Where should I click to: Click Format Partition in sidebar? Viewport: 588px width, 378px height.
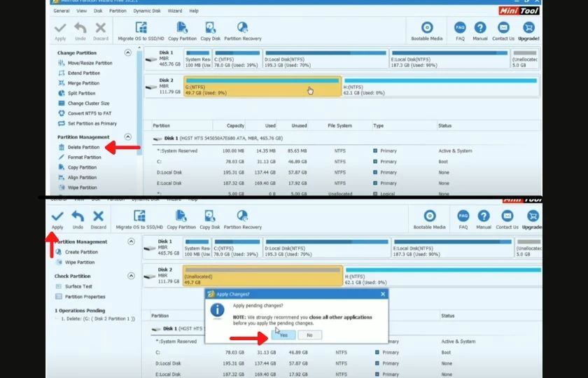tap(80, 157)
